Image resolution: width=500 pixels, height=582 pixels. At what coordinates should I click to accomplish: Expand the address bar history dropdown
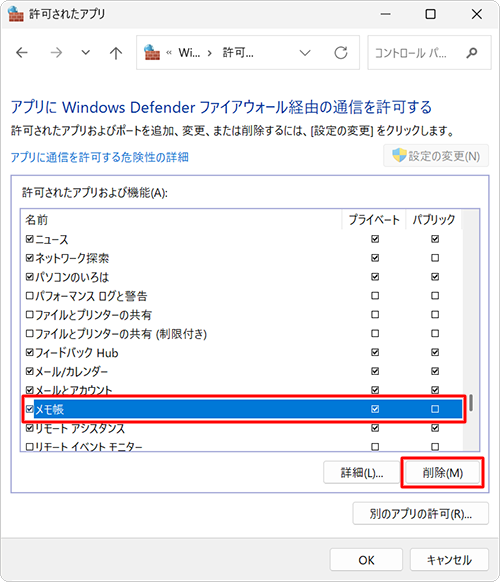(305, 53)
